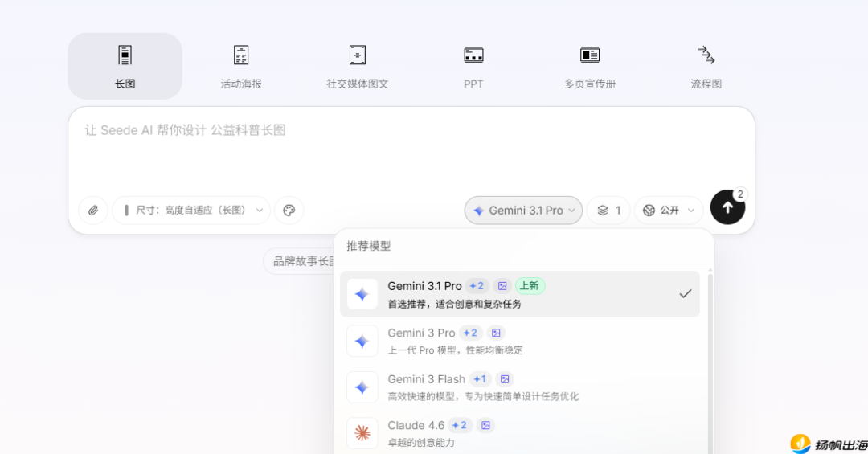
Task: Choose Gemini 3 Flash model option
Action: coord(520,387)
